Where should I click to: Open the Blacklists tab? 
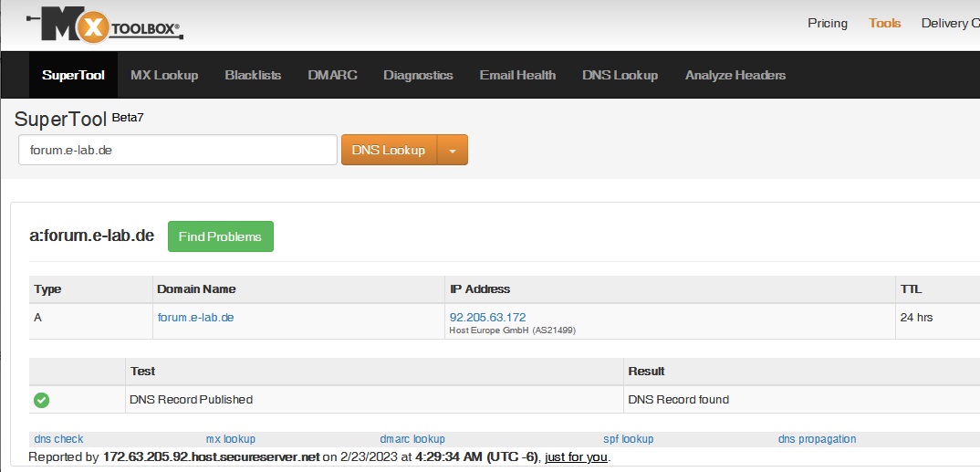[253, 75]
